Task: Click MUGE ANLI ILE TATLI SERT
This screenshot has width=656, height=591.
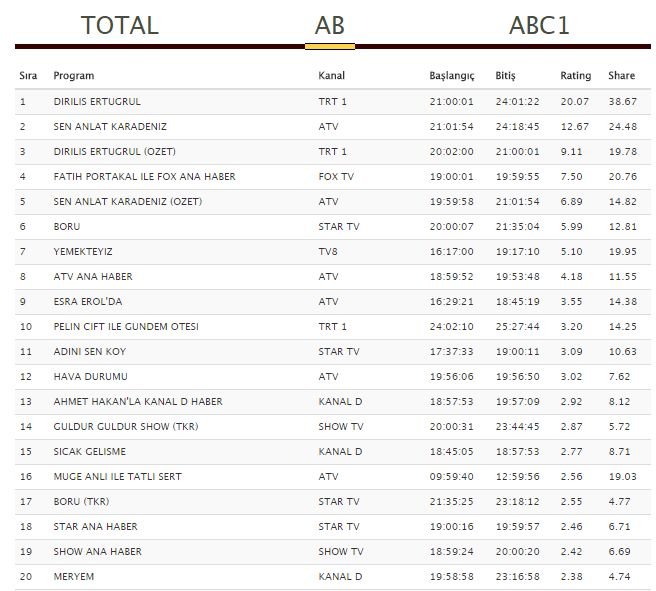Action: 118,477
